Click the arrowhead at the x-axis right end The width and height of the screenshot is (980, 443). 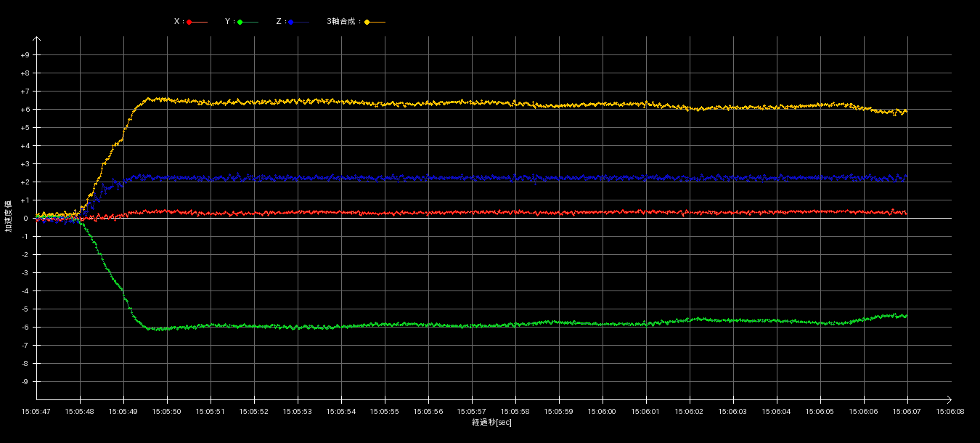[948, 399]
